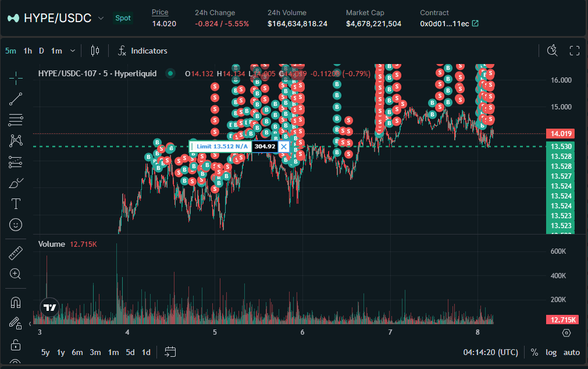Viewport: 588px width, 369px height.
Task: Pick the brush drawing tool
Action: [16, 183]
